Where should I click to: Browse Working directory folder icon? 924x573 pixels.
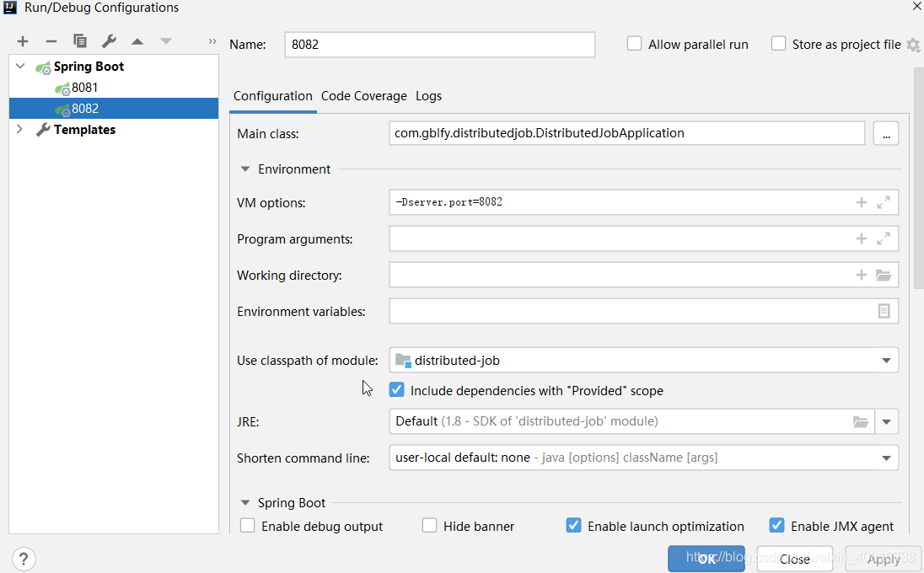884,275
